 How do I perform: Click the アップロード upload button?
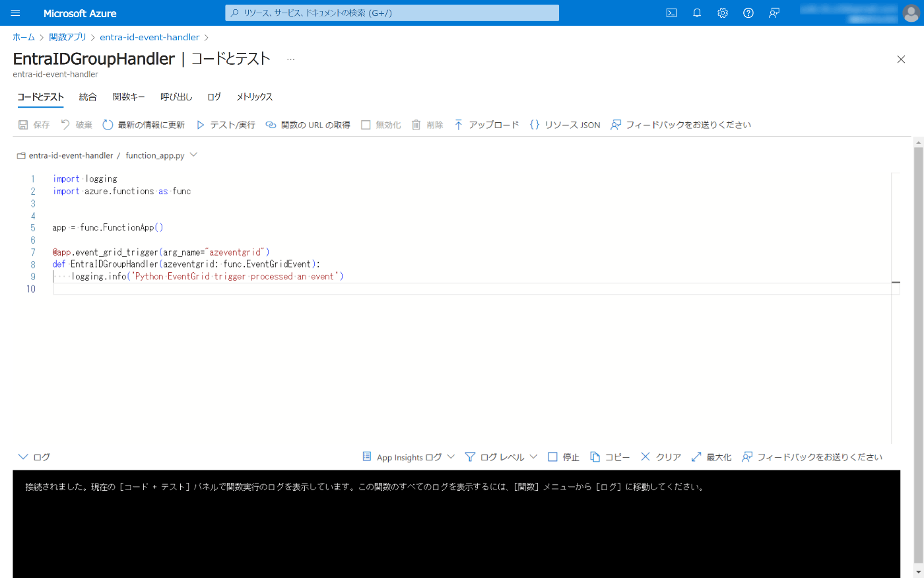(487, 125)
